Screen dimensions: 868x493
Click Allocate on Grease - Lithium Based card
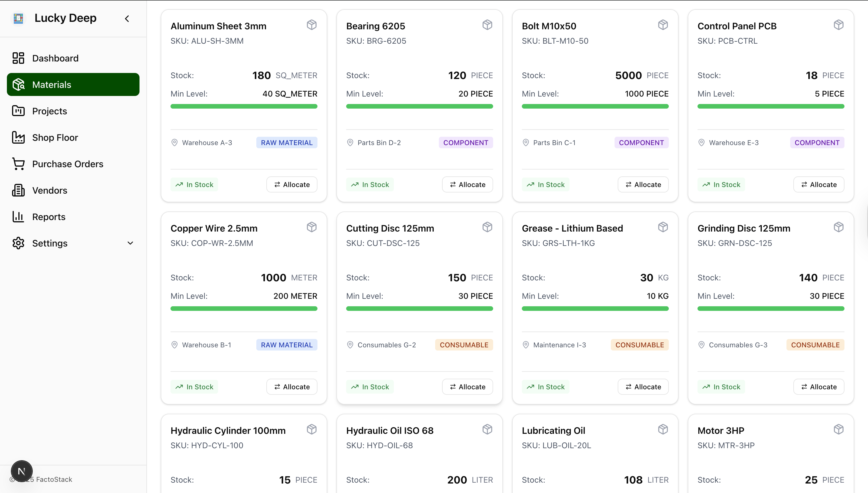(x=643, y=386)
